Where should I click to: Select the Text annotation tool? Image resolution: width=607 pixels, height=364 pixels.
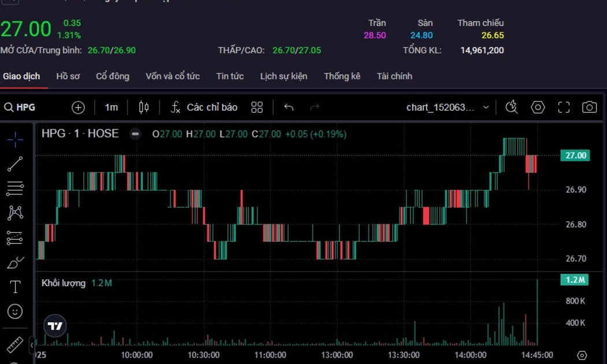15,287
